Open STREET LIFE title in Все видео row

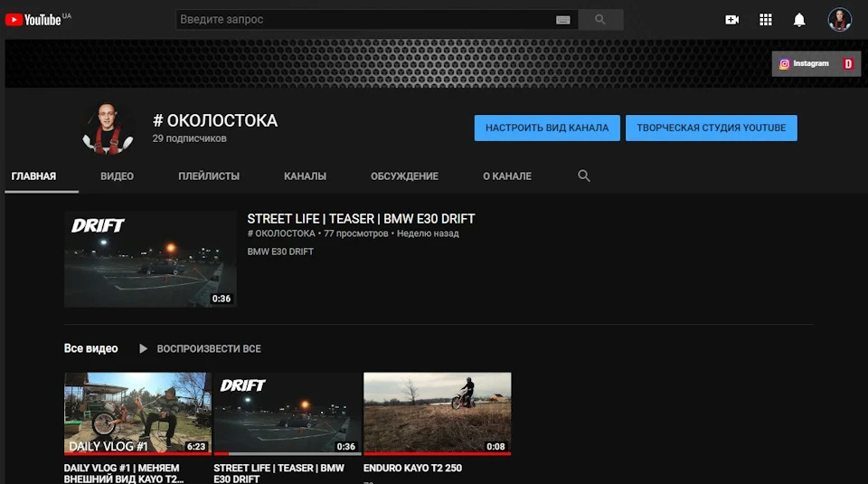pyautogui.click(x=279, y=473)
